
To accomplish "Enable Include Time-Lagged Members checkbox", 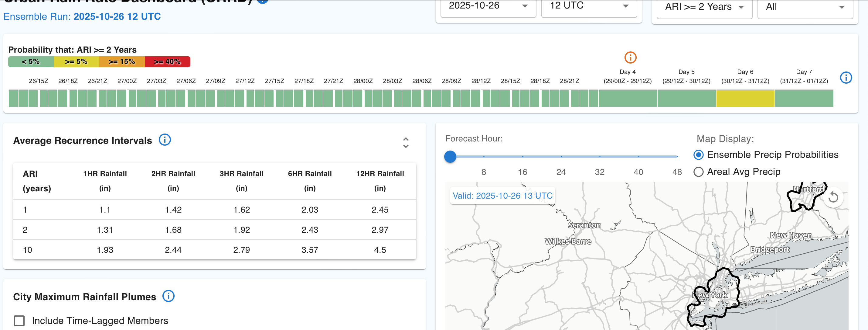I will (x=19, y=320).
